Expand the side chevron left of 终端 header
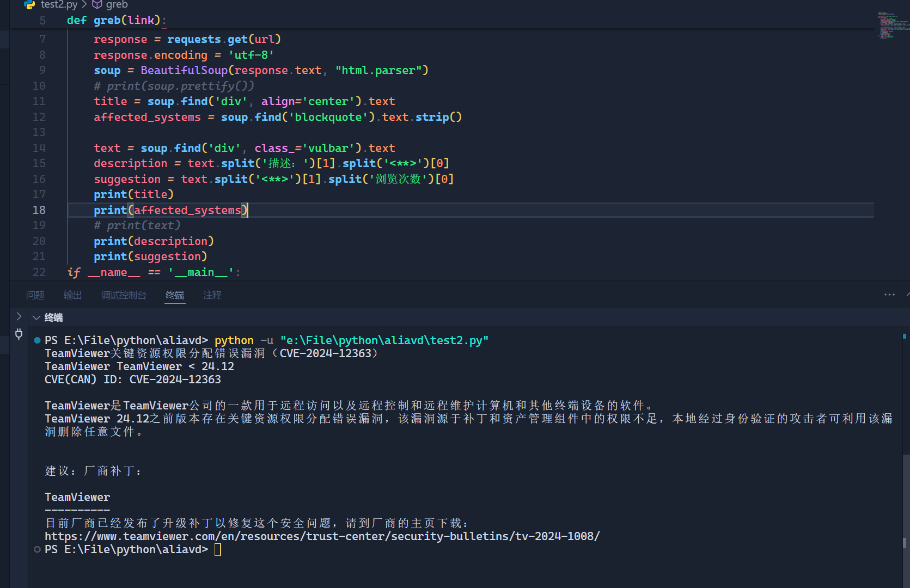This screenshot has height=588, width=910. [x=19, y=316]
